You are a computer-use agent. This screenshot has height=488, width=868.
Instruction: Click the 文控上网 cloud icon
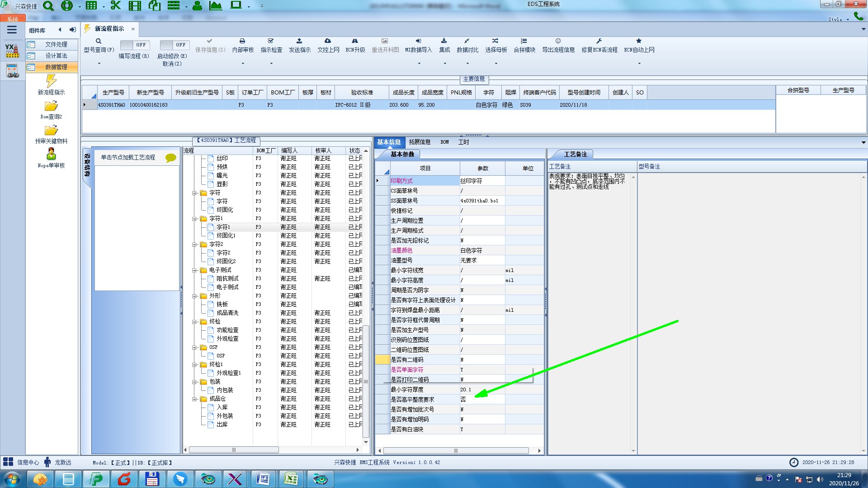(x=328, y=41)
